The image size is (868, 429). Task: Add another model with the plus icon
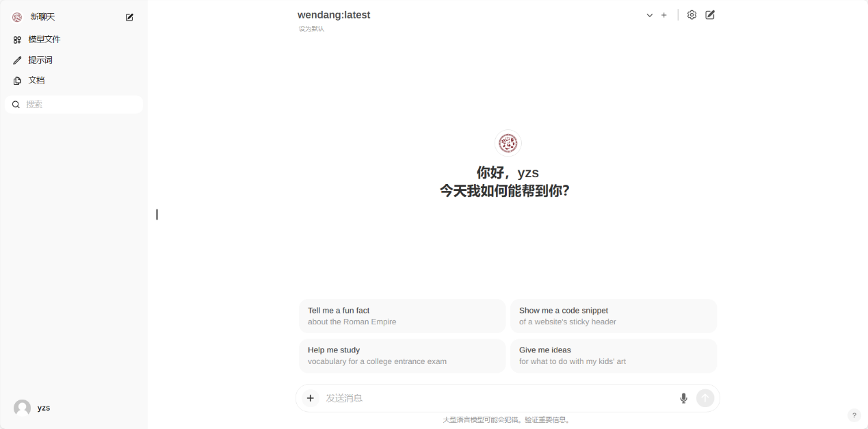click(x=663, y=15)
